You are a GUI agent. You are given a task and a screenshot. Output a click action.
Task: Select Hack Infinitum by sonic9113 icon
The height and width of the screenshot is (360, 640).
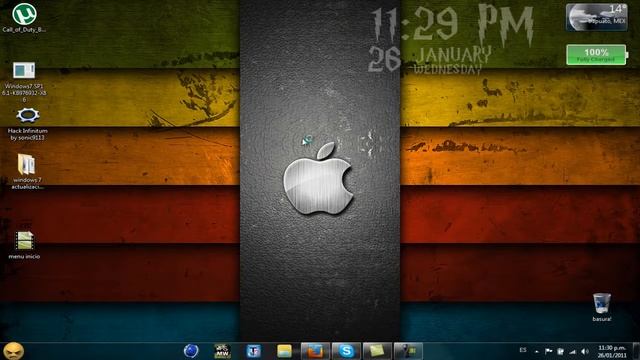click(27, 124)
